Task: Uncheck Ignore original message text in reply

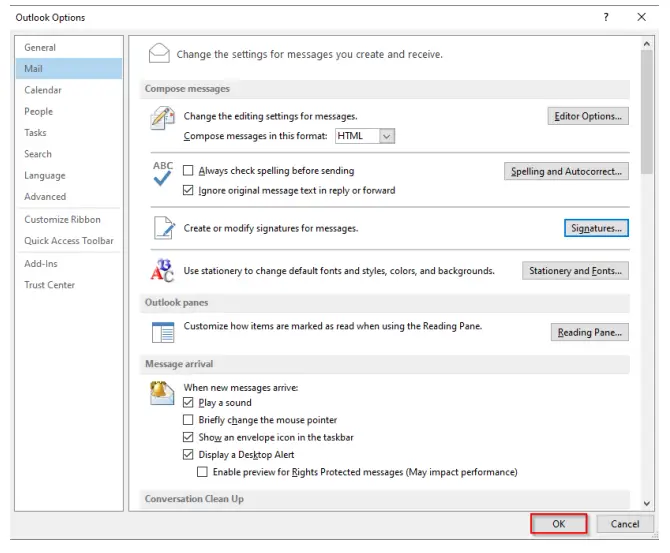Action: click(x=188, y=190)
